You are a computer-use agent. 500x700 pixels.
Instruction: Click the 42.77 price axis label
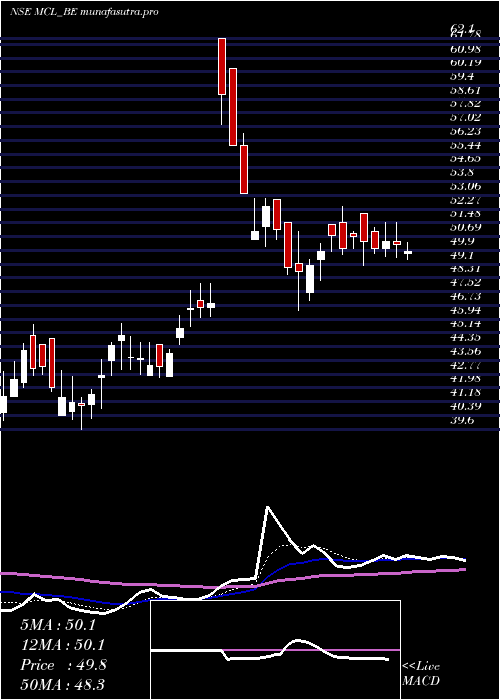pos(465,365)
